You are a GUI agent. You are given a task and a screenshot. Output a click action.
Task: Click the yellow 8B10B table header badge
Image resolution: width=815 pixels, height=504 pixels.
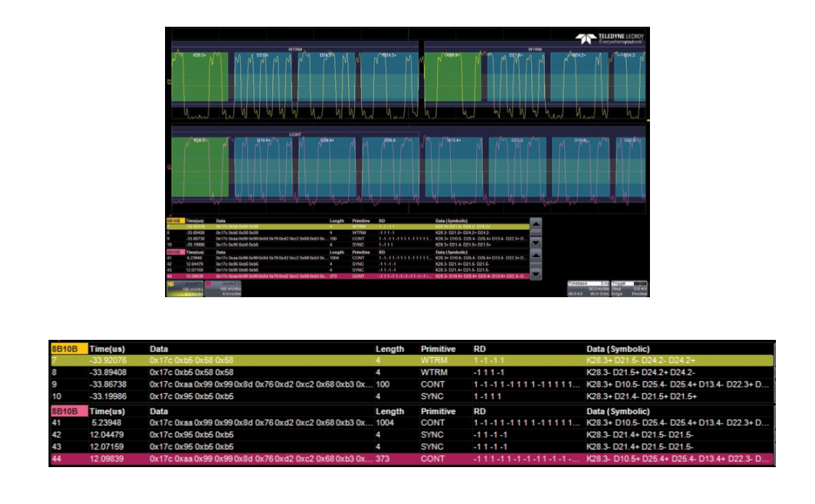[68, 349]
